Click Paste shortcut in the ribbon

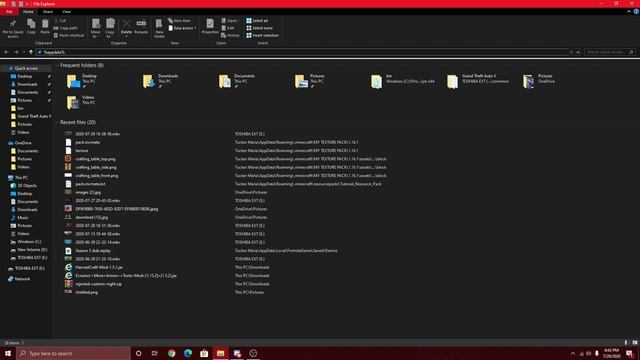tap(69, 36)
